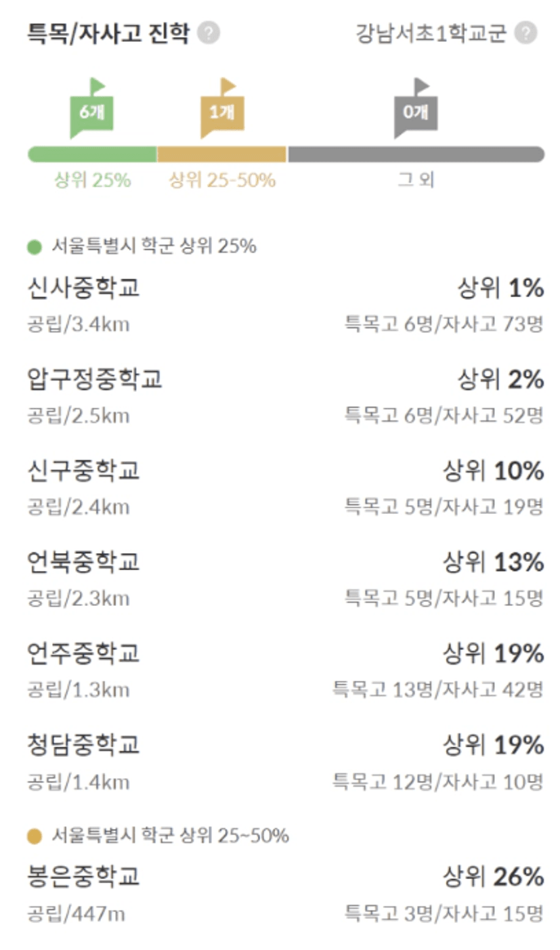Viewport: 560px width, 950px height.
Task: Click 특목고 13명/자사고 42명 stats text
Action: (437, 691)
